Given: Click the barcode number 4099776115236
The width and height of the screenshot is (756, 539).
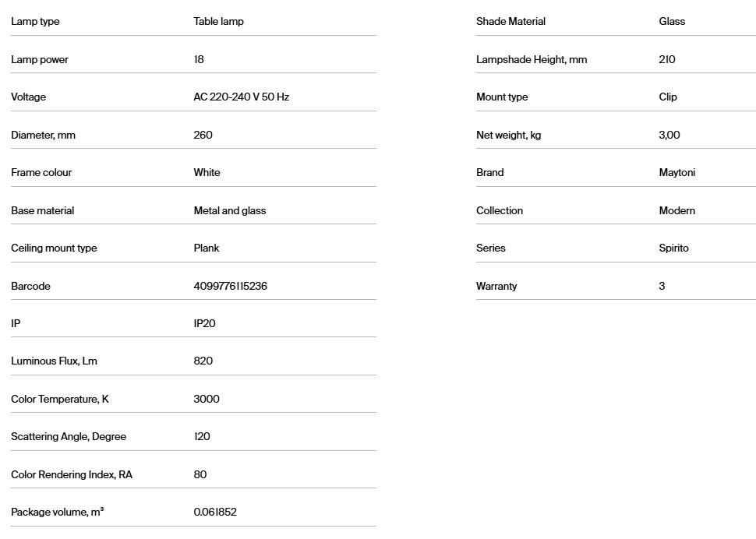Looking at the screenshot, I should (x=230, y=287).
